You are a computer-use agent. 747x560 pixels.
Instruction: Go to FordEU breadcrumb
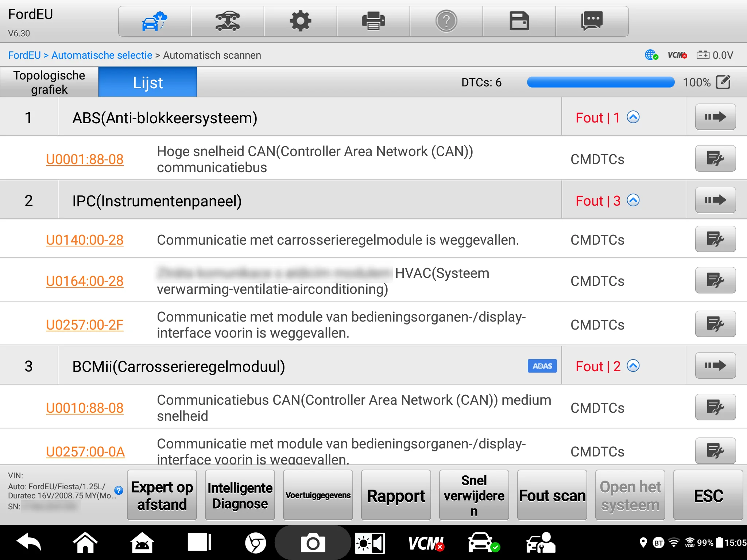click(24, 55)
